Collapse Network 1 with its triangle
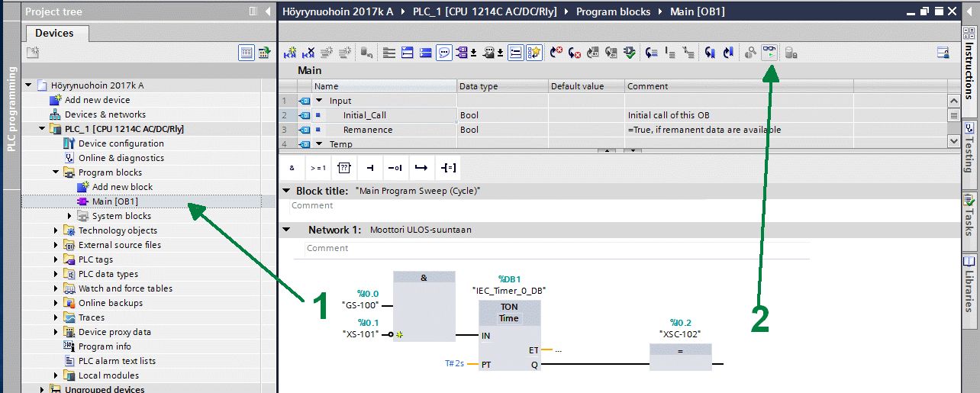 tap(286, 230)
